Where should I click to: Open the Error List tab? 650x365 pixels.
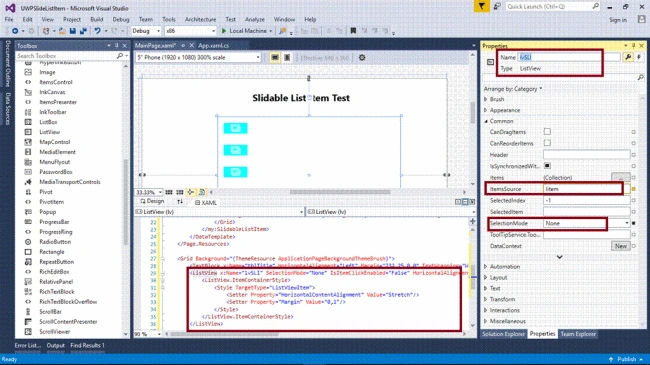[x=28, y=345]
